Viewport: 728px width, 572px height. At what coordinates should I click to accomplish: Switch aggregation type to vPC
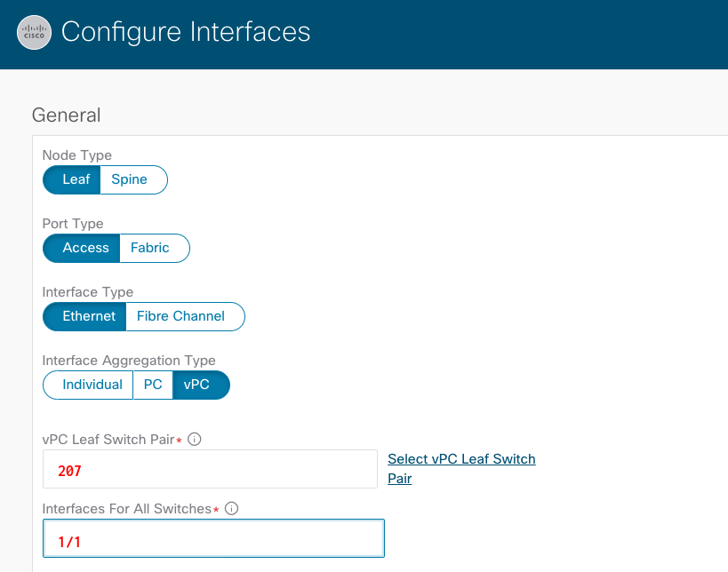201,385
